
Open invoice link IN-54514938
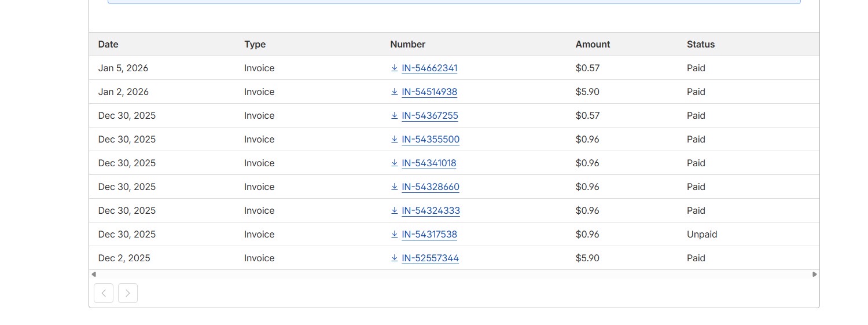click(429, 92)
